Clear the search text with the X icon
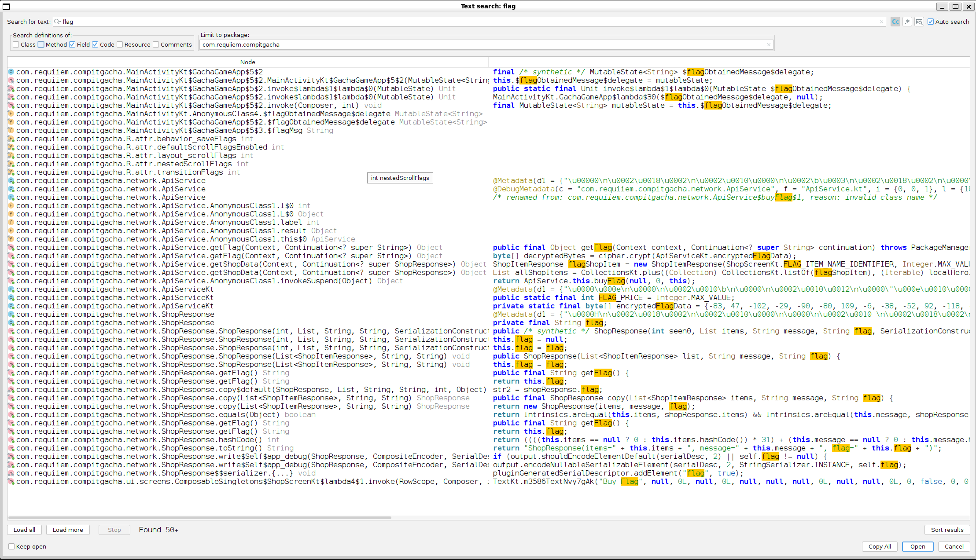 [881, 22]
